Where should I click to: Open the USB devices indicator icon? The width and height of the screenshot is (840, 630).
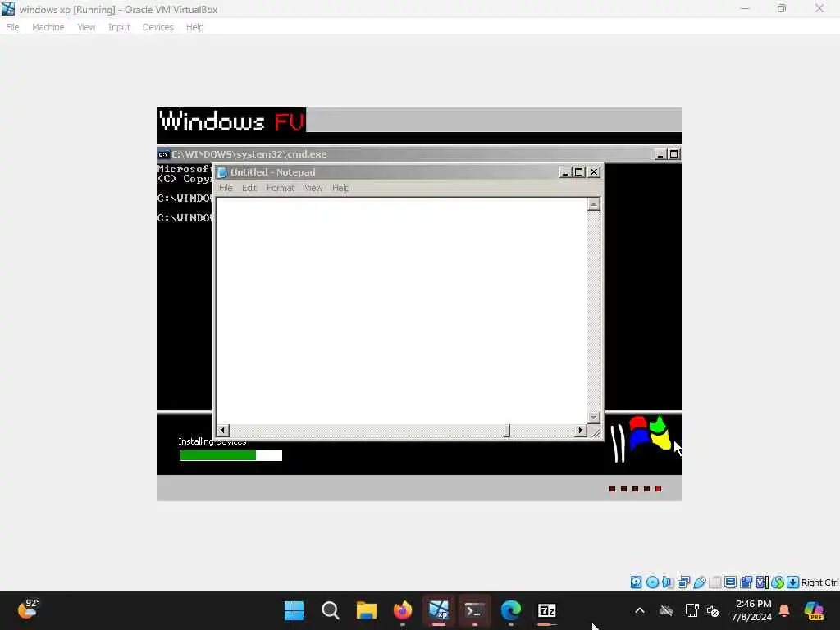[x=699, y=582]
